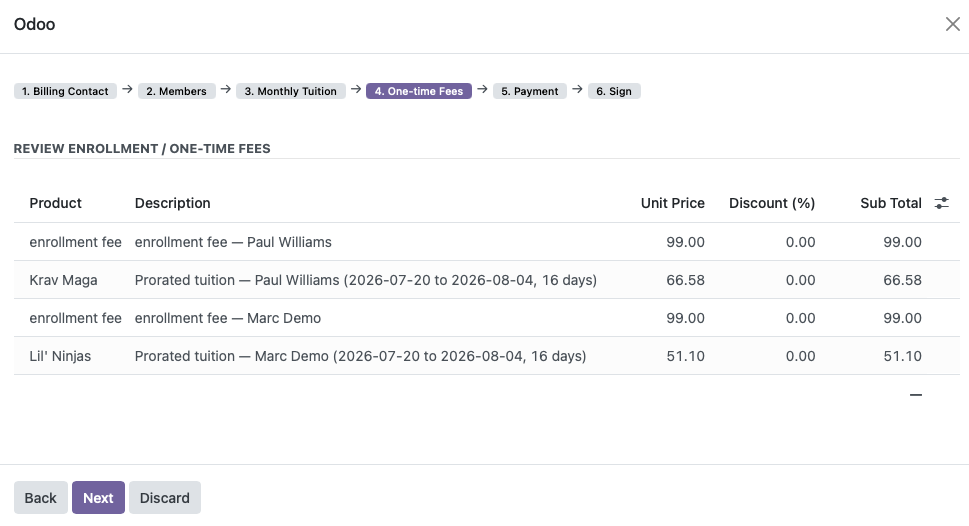The height and width of the screenshot is (526, 969).
Task: Click the Next button
Action: [98, 498]
